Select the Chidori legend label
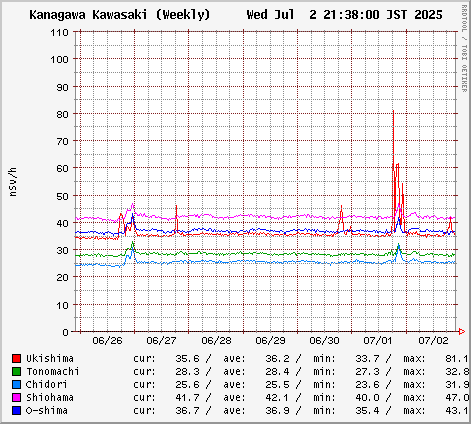This screenshot has height=424, width=471. coord(47,384)
